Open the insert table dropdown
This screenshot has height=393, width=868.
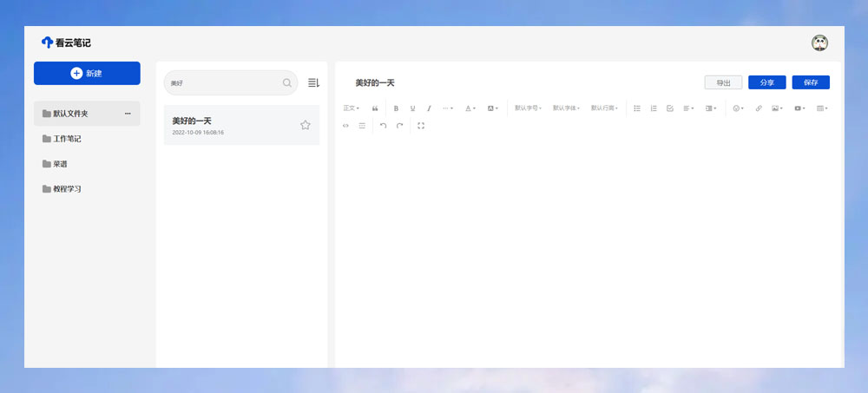(x=822, y=108)
